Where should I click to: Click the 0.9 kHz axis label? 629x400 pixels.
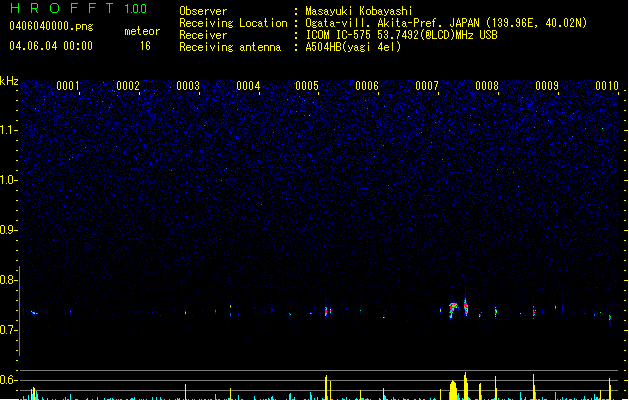pyautogui.click(x=8, y=230)
